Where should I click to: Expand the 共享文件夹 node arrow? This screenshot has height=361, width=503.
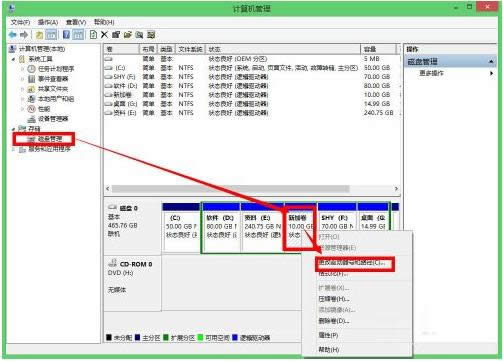pos(23,89)
